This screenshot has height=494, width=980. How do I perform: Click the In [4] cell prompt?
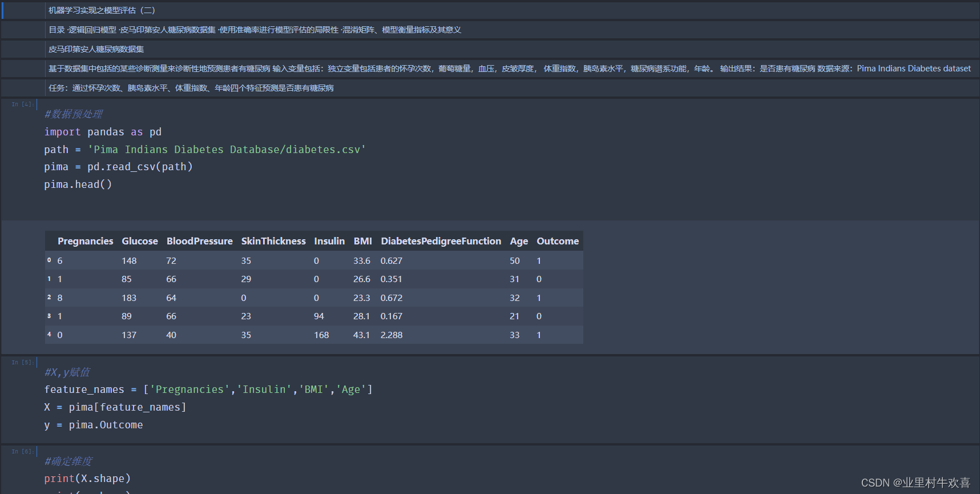(x=22, y=105)
